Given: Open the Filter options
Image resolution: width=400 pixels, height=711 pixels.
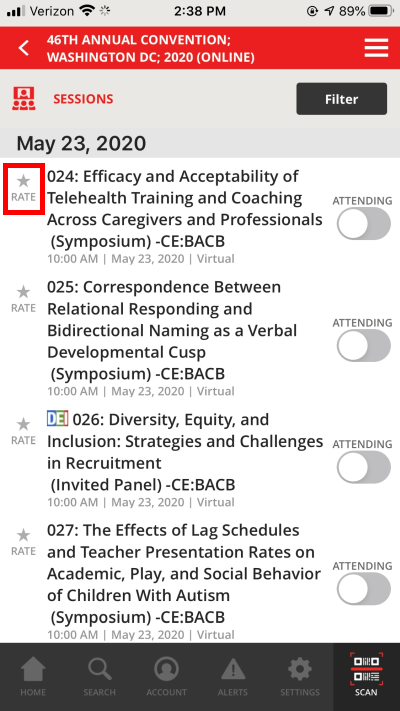Looking at the screenshot, I should (341, 99).
